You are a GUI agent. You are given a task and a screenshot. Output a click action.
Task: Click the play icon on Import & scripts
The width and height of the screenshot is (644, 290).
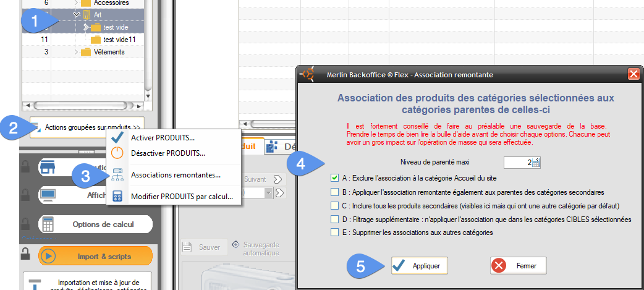pyautogui.click(x=48, y=255)
